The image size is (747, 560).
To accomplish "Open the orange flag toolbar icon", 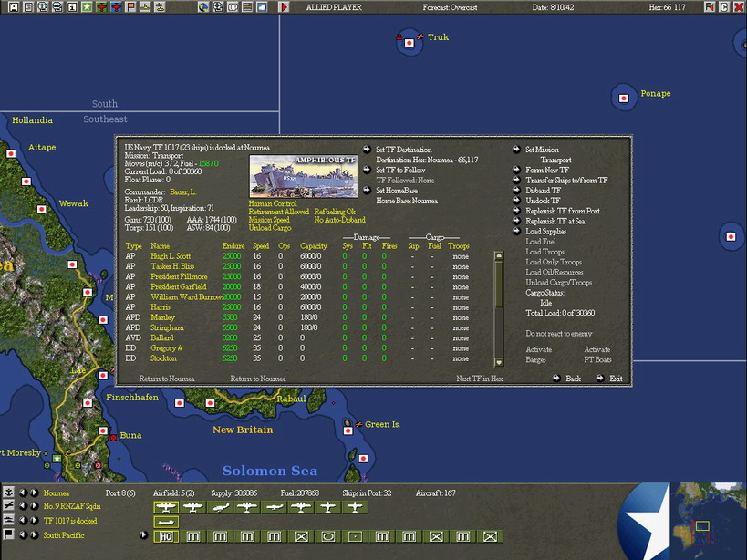I will [130, 7].
